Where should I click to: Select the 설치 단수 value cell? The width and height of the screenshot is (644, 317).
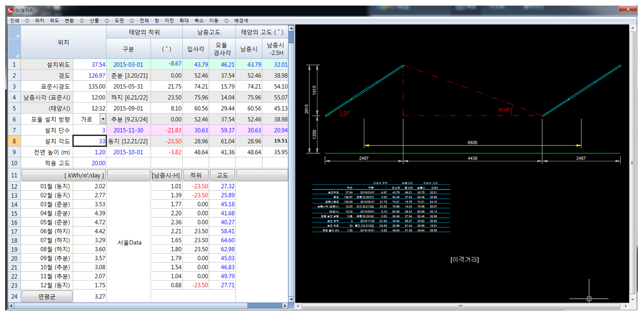click(x=89, y=130)
